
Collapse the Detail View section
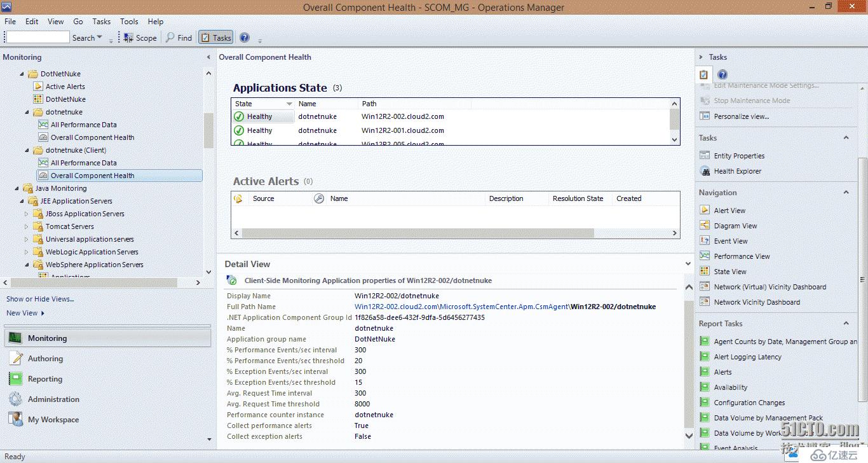(688, 263)
